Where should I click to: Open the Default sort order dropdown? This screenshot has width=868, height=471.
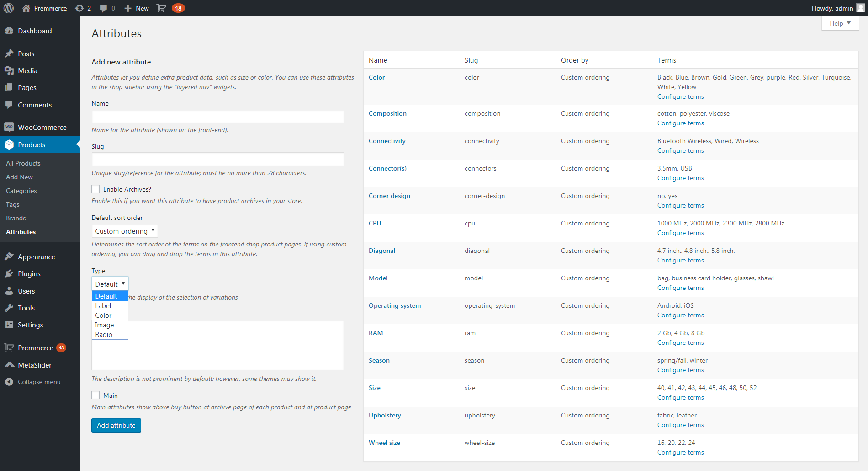[125, 231]
